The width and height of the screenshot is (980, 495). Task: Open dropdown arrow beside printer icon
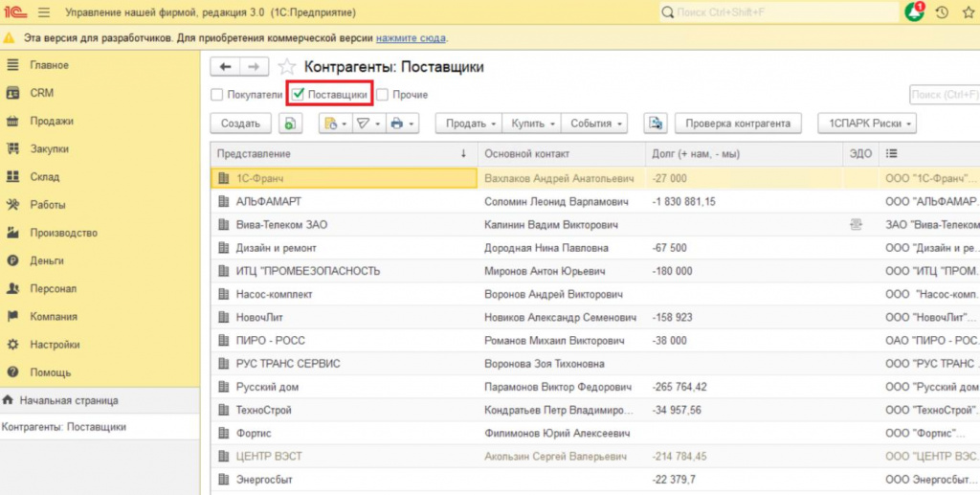tap(411, 124)
